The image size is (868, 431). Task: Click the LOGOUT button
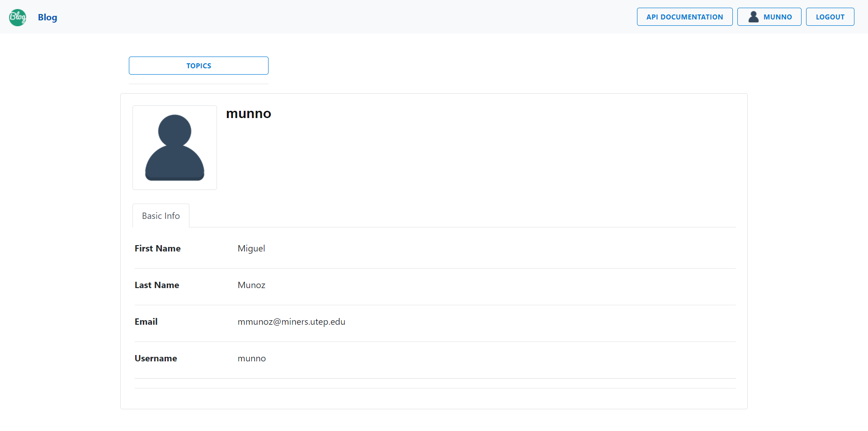pyautogui.click(x=830, y=17)
